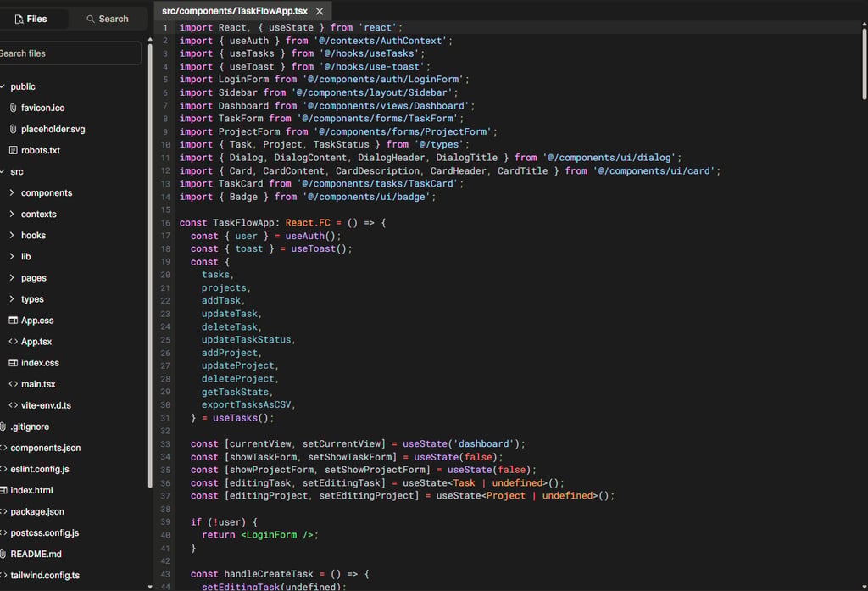The height and width of the screenshot is (591, 868).
Task: Click the Files tab document icon
Action: (x=19, y=19)
